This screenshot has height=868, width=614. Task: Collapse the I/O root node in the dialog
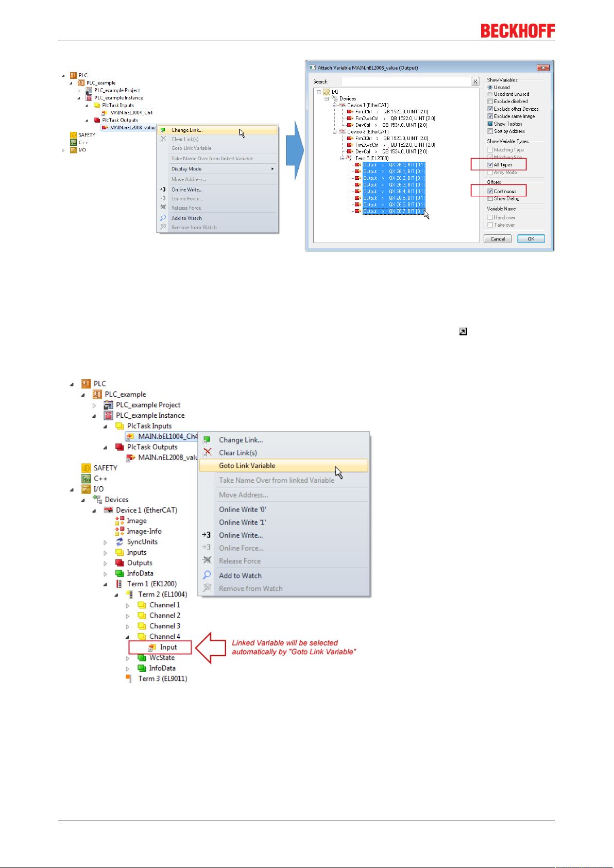point(319,92)
